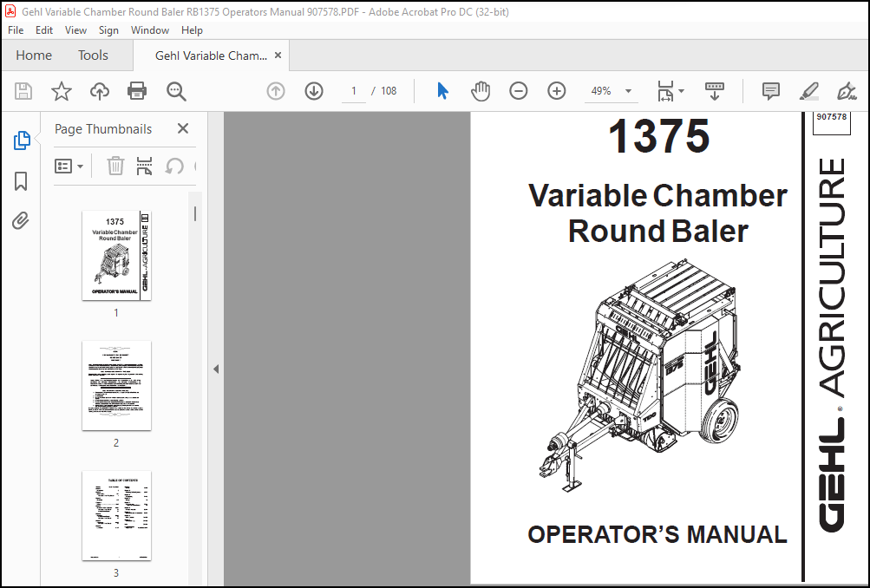Image resolution: width=870 pixels, height=588 pixels.
Task: Open the Bookmarks panel
Action: [21, 181]
